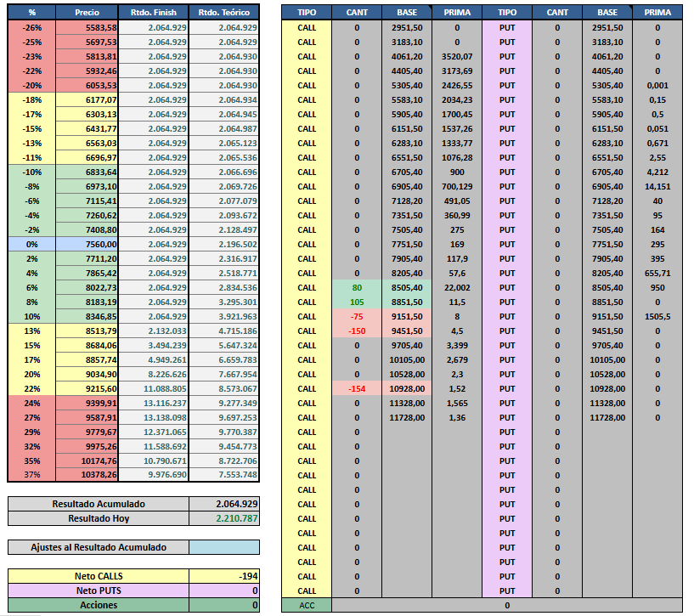Click Rtdo. Teórico value 3.921.963
This screenshot has height=616, width=694.
point(224,317)
